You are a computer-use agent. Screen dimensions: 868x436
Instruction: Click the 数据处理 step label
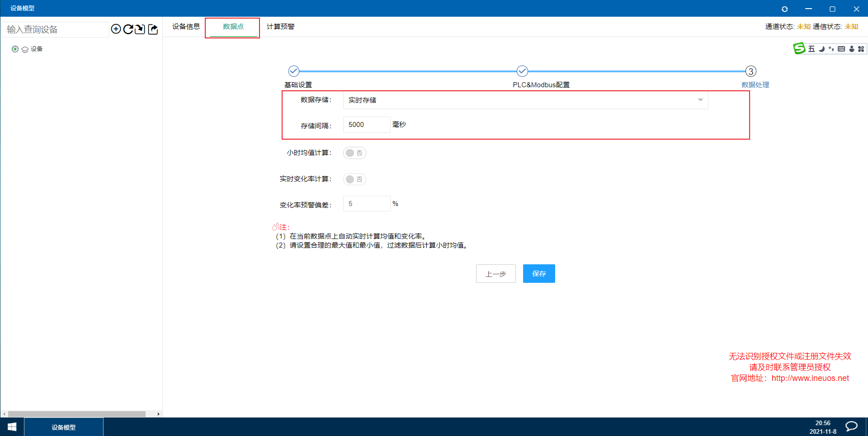tap(755, 85)
